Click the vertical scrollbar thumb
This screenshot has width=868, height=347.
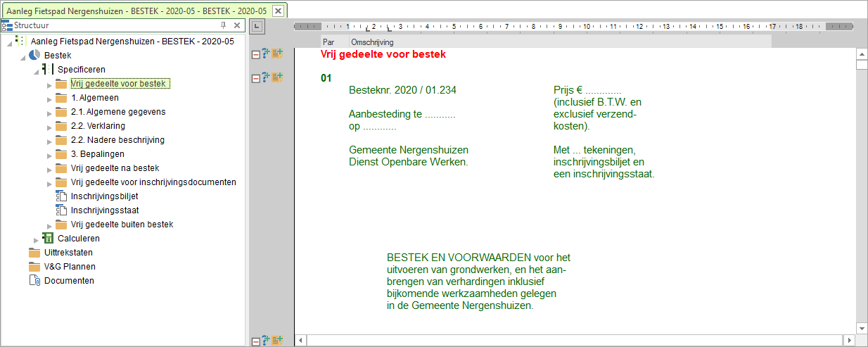click(x=862, y=65)
